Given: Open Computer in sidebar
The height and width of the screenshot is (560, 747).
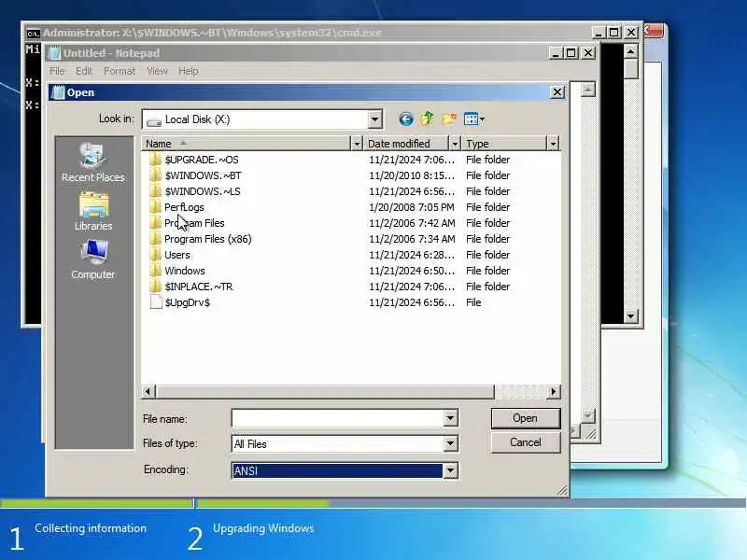Looking at the screenshot, I should click(92, 259).
